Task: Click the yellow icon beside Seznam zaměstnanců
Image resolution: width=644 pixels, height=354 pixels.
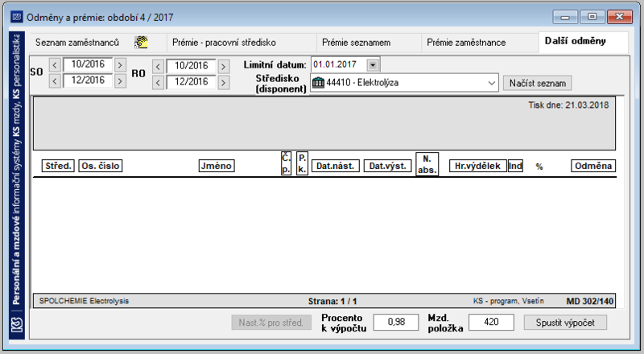Action: pos(142,43)
